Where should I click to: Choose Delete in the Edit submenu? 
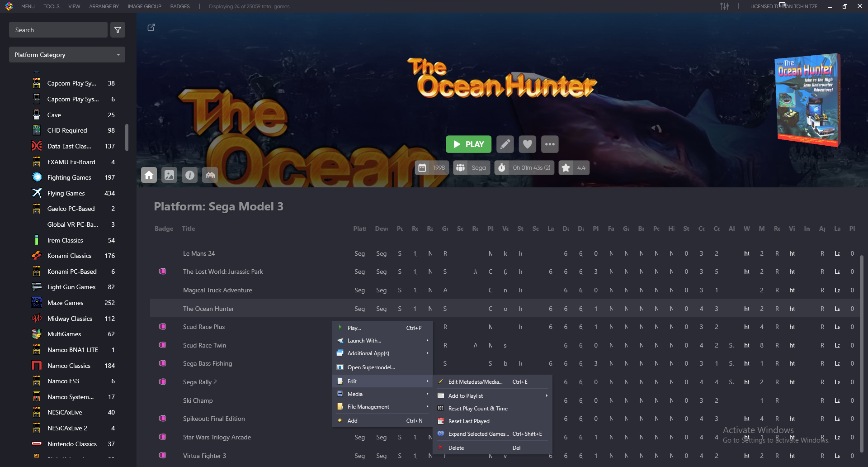point(493,448)
